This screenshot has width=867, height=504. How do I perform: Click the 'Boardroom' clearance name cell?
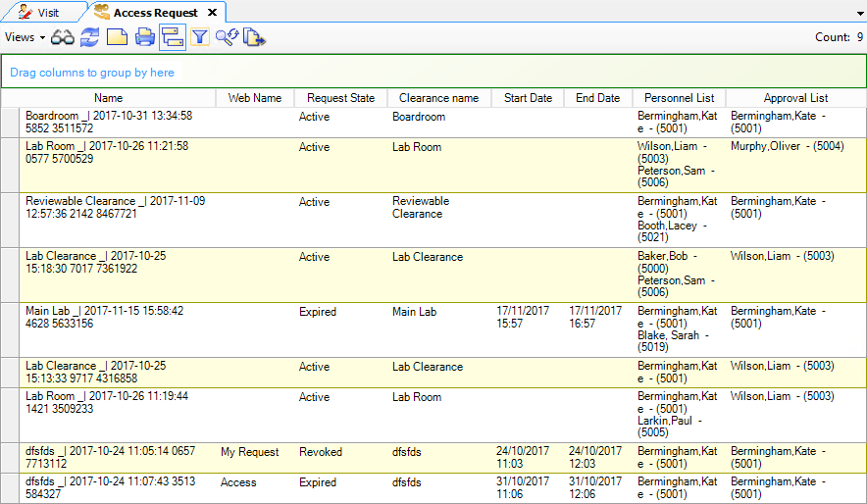tap(419, 117)
